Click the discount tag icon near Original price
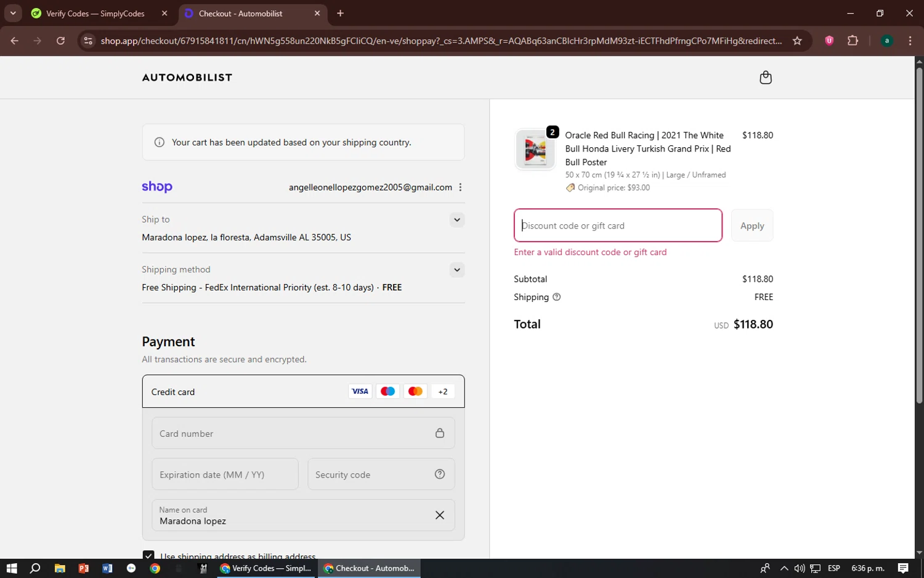 [570, 188]
